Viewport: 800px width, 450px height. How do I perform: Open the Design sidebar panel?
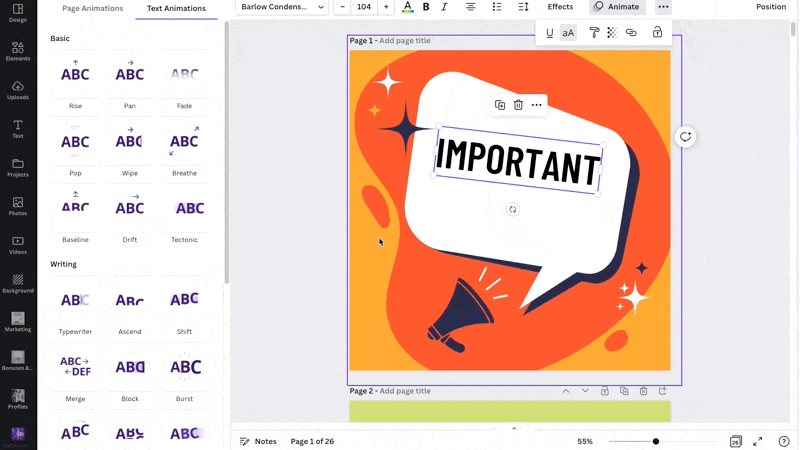point(18,13)
